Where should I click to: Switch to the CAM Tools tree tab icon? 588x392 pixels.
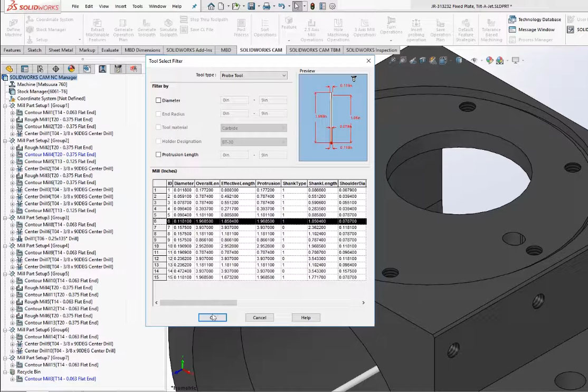pos(118,69)
